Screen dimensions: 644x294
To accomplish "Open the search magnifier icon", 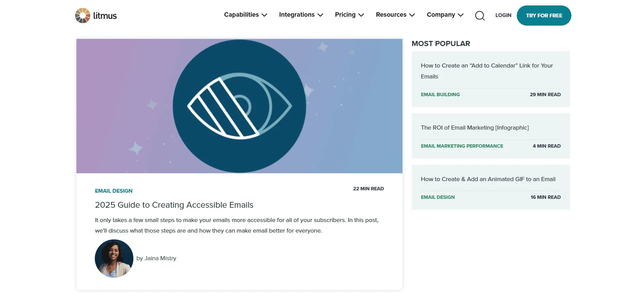I will click(480, 16).
